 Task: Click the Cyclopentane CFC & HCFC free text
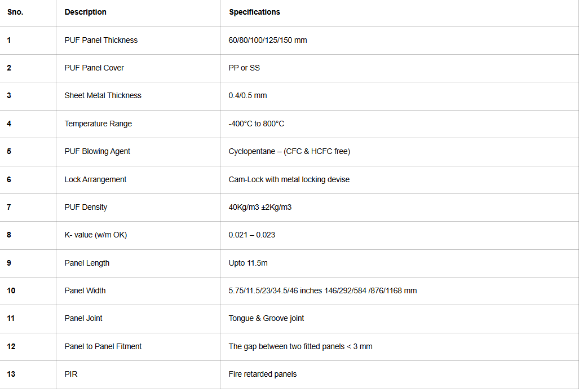coord(289,151)
